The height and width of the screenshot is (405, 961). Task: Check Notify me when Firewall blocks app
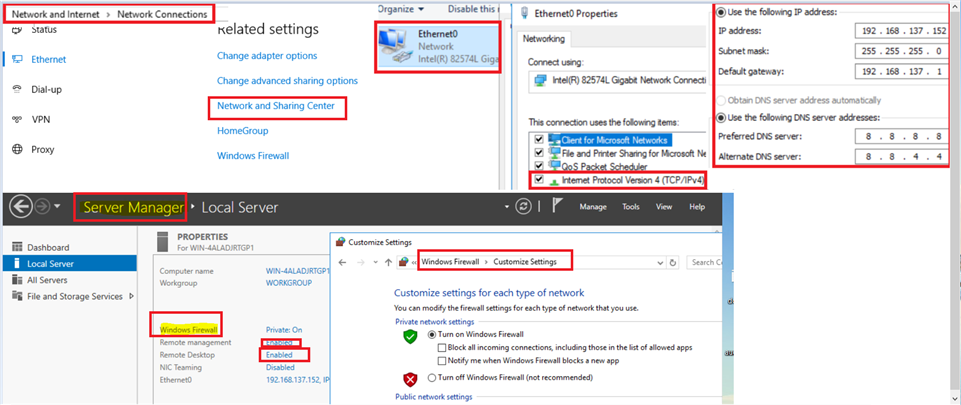(442, 361)
